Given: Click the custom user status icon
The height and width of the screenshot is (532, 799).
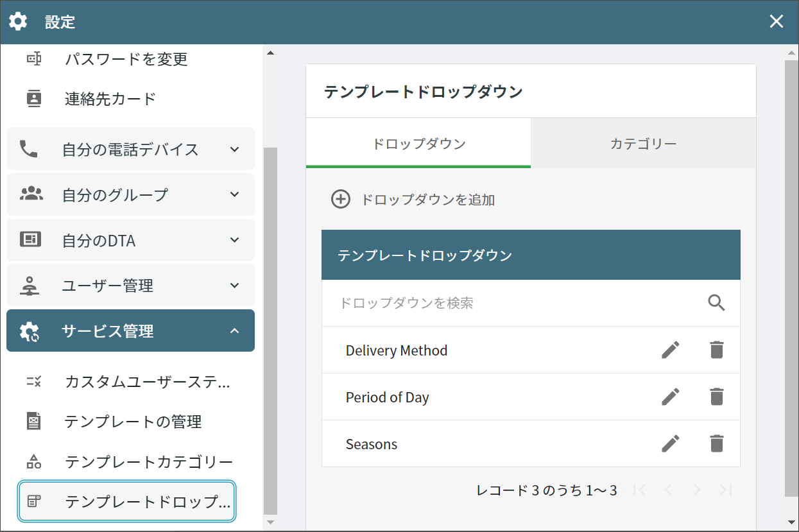Looking at the screenshot, I should point(34,382).
